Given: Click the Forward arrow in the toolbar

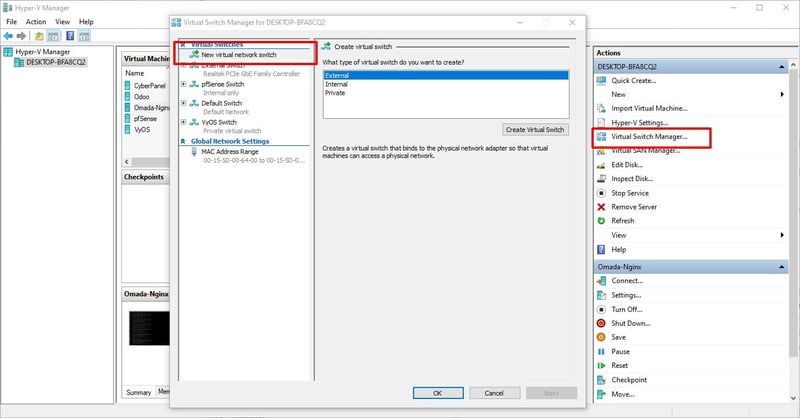Looking at the screenshot, I should pyautogui.click(x=21, y=36).
